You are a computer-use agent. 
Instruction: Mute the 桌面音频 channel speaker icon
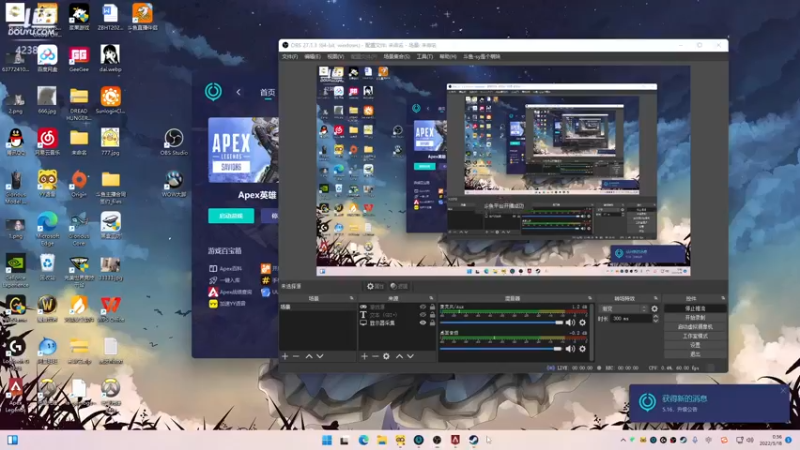click(x=570, y=349)
